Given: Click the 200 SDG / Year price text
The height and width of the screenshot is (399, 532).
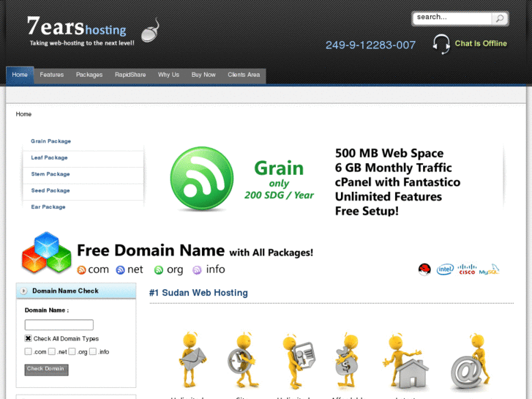Looking at the screenshot, I should click(279, 195).
